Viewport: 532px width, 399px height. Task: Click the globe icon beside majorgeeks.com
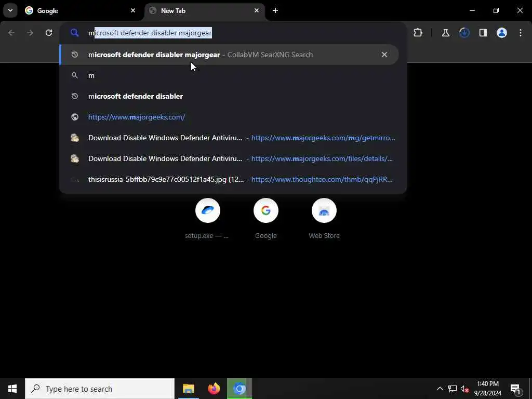75,117
